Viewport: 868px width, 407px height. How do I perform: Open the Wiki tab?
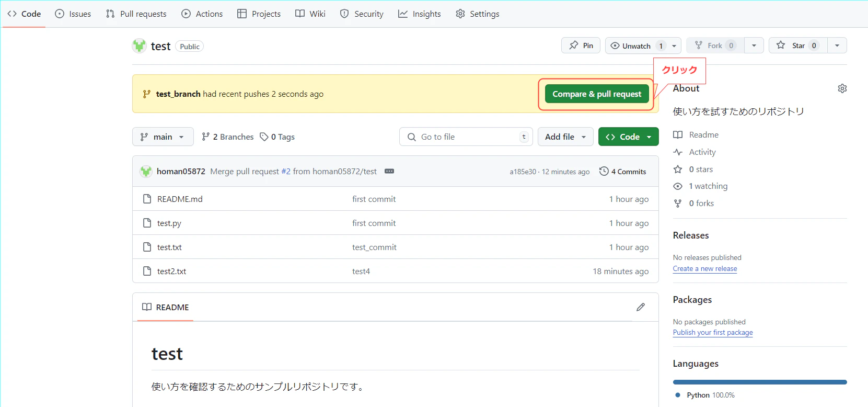tap(310, 14)
